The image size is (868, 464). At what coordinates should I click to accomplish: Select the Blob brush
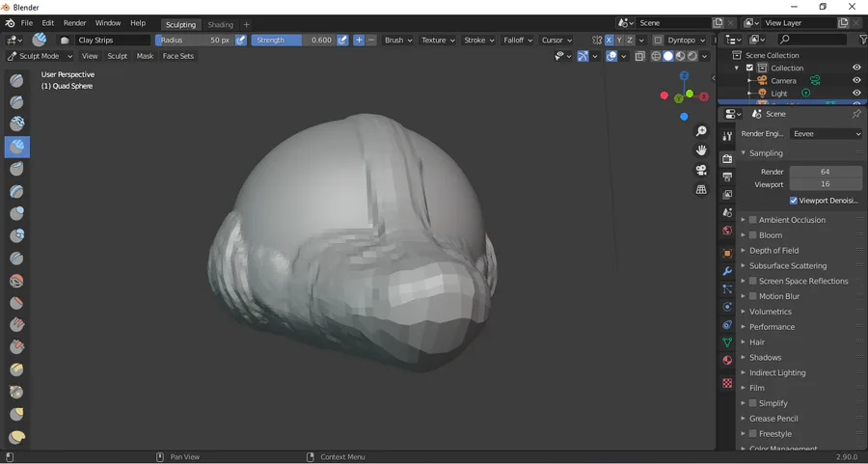[16, 236]
